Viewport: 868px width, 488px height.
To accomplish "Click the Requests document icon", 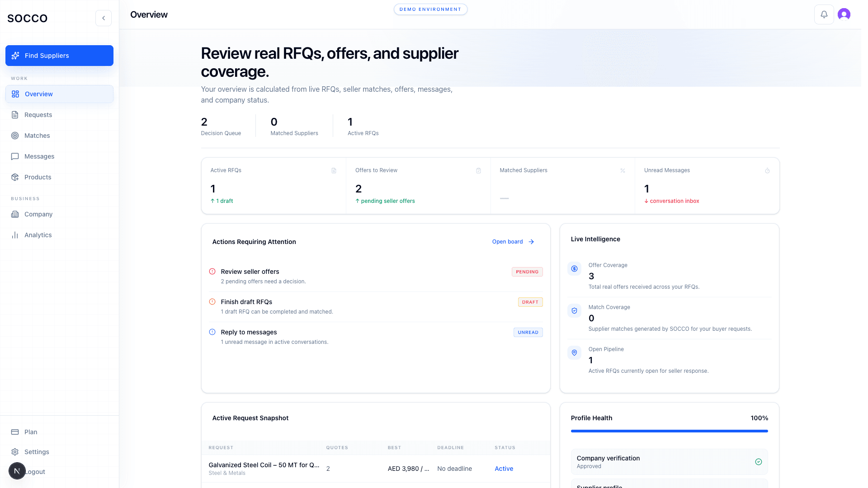I will pyautogui.click(x=15, y=115).
